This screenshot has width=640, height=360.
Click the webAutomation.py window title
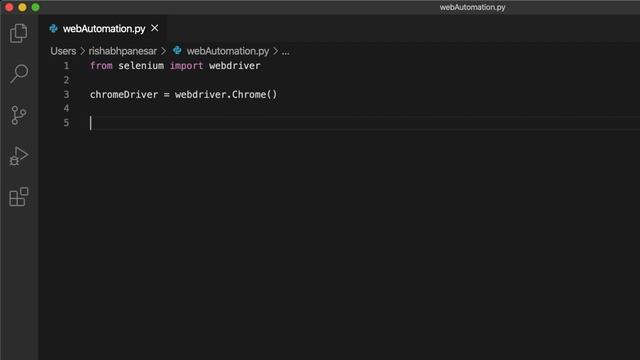[472, 7]
